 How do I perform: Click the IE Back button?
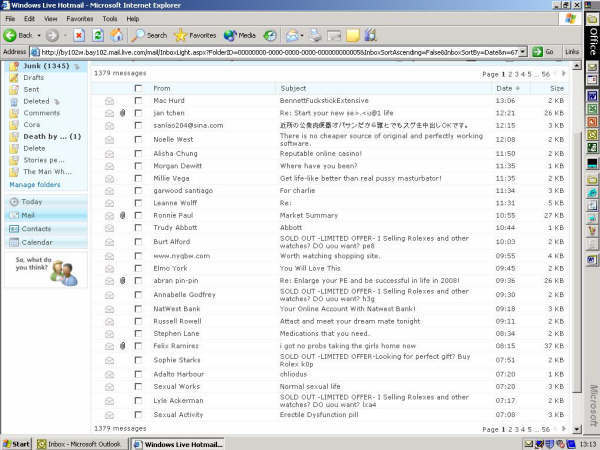pos(18,36)
